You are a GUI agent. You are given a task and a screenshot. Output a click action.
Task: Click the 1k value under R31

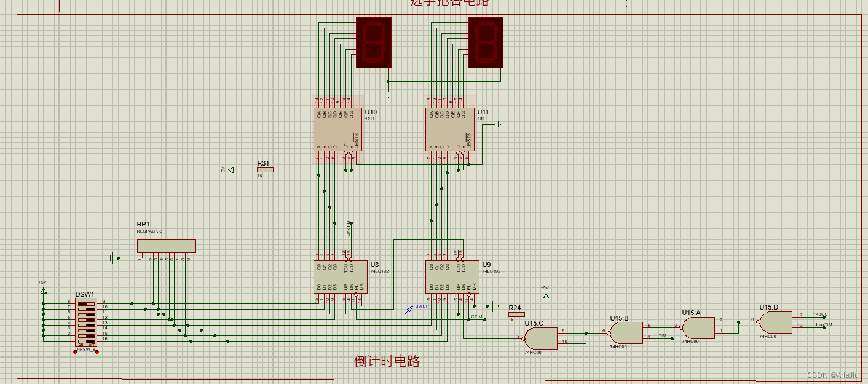260,175
